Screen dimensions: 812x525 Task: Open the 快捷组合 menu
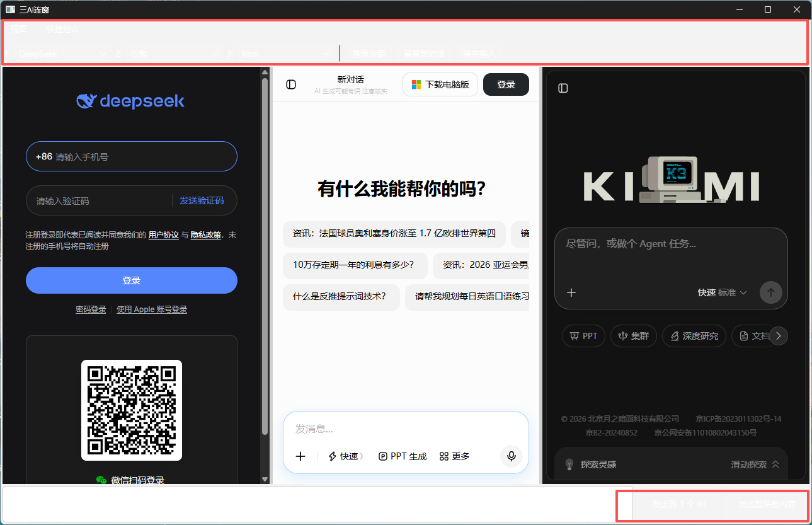(x=63, y=29)
